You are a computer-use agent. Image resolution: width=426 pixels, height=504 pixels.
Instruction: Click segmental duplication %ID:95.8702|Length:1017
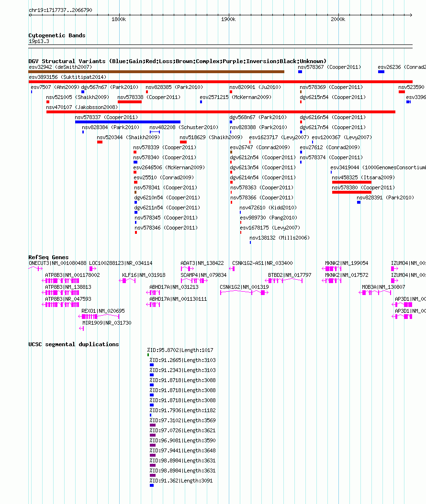180,350
